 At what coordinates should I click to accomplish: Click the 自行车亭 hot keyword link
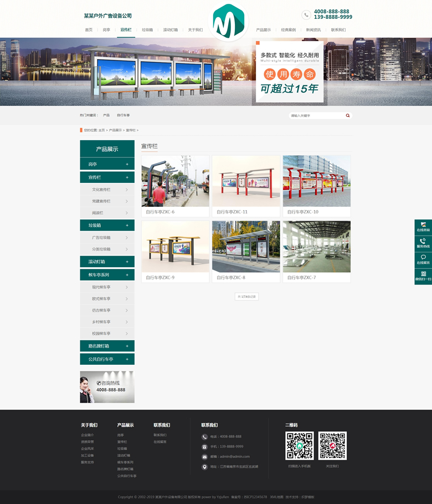(123, 115)
